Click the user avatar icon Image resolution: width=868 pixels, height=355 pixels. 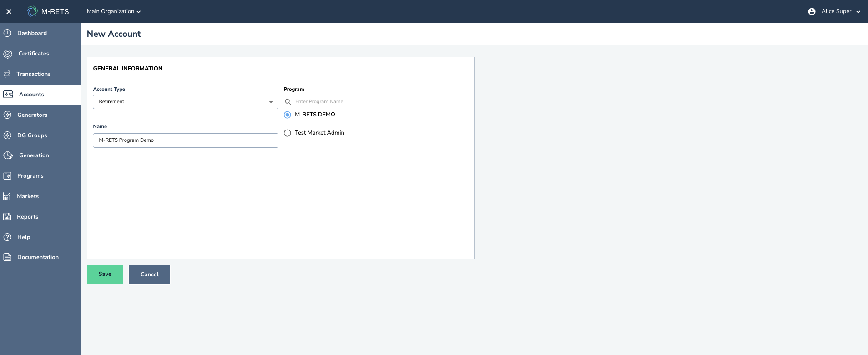pyautogui.click(x=812, y=11)
